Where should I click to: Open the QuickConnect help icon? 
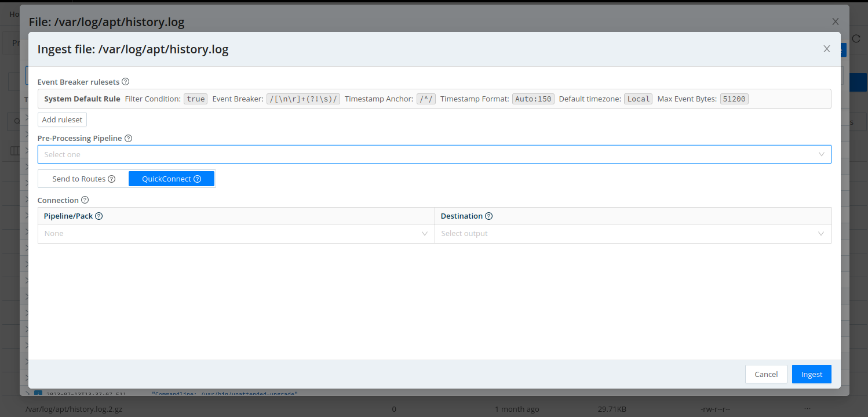coord(198,179)
